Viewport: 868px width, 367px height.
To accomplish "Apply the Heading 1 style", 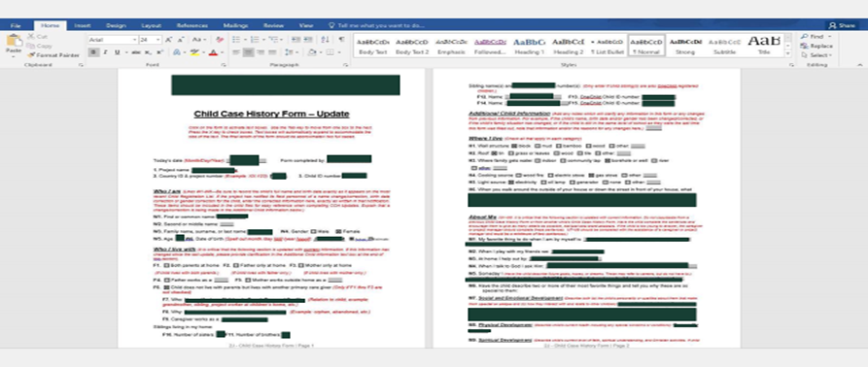I will pyautogui.click(x=529, y=46).
